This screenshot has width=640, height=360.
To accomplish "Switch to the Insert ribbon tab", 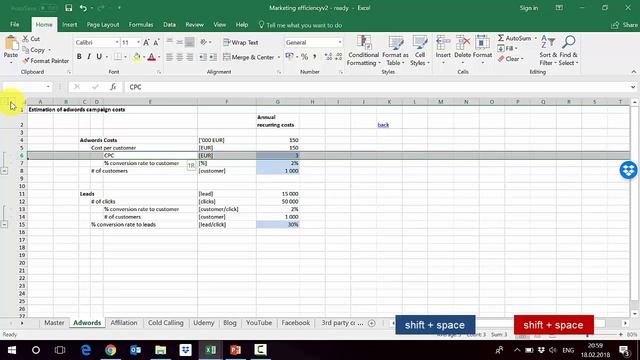I will coord(69,24).
